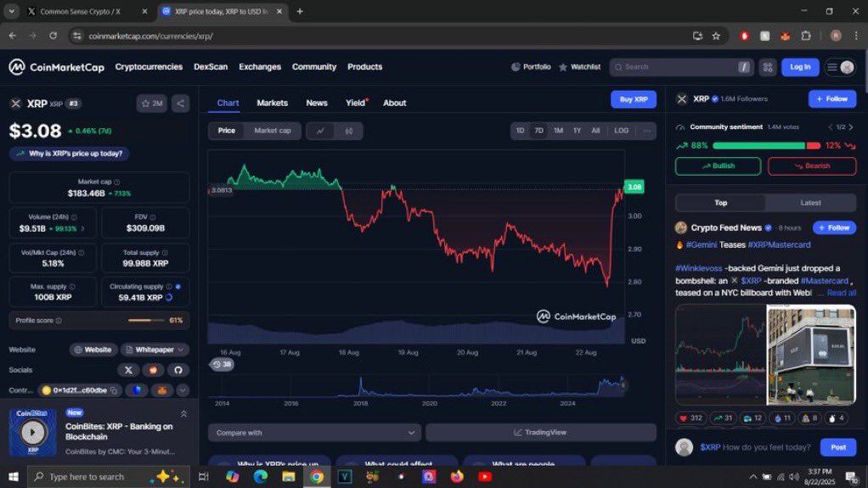Open chart more options dots
The image size is (868, 488).
[646, 132]
